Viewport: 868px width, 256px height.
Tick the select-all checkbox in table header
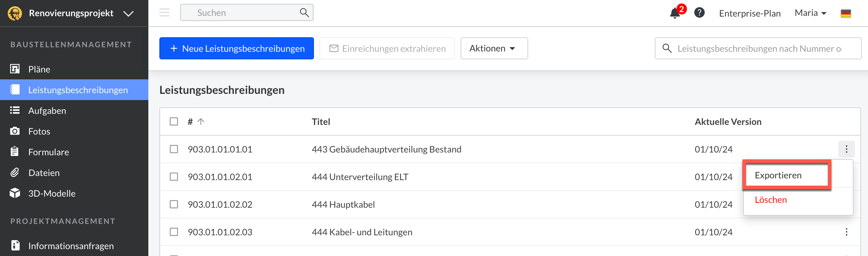pos(174,121)
